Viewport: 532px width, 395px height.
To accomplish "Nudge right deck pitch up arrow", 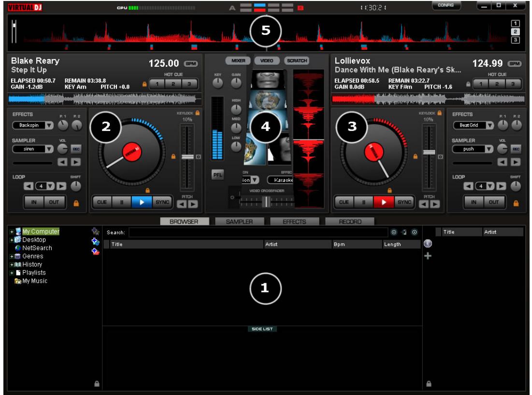I will coord(434,205).
